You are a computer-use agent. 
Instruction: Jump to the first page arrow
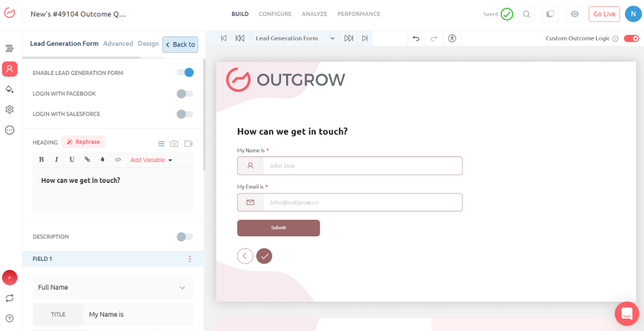tap(223, 38)
